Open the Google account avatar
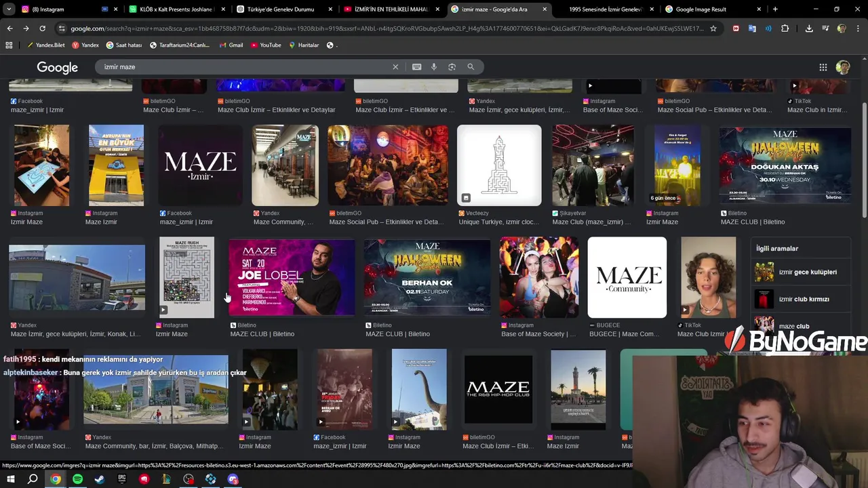 click(843, 67)
